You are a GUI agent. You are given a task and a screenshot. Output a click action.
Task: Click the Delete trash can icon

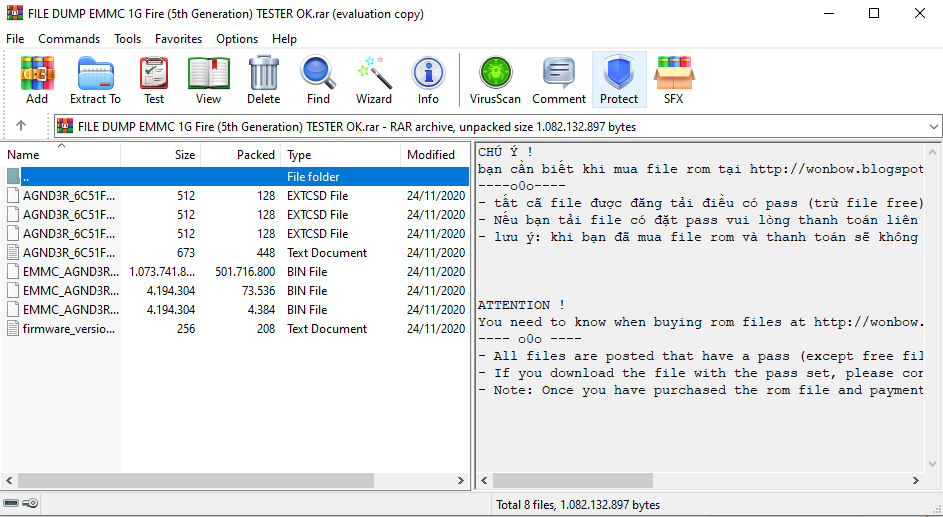(263, 73)
